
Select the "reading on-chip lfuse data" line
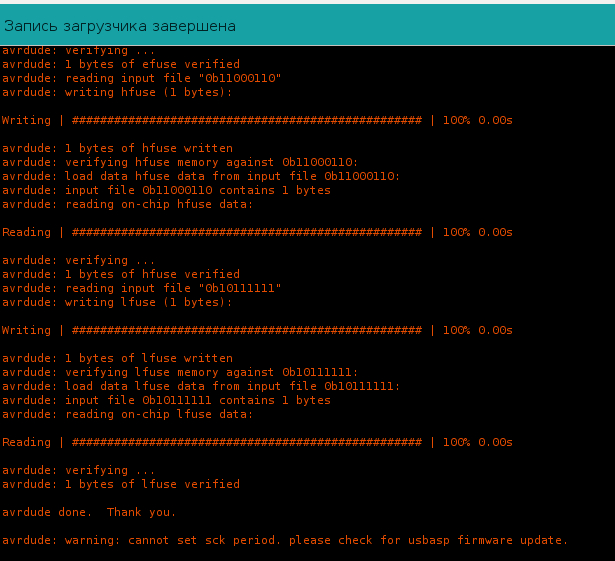128,414
